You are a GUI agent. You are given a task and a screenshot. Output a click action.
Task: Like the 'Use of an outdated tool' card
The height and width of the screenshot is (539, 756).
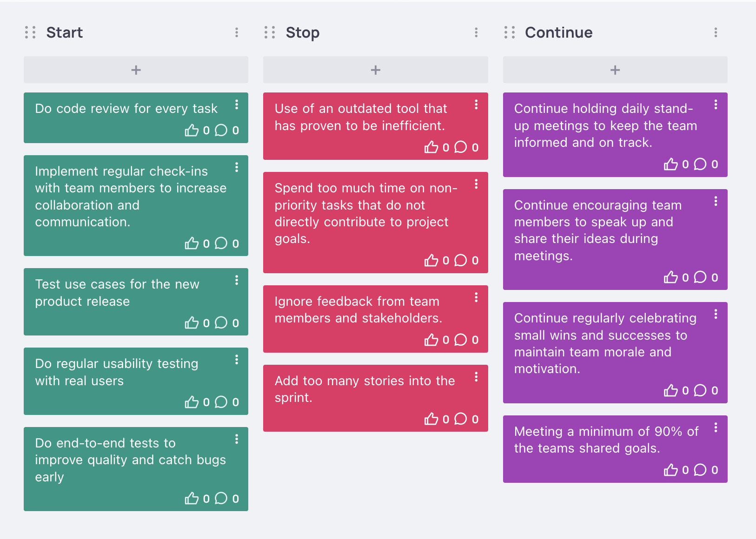(x=432, y=147)
